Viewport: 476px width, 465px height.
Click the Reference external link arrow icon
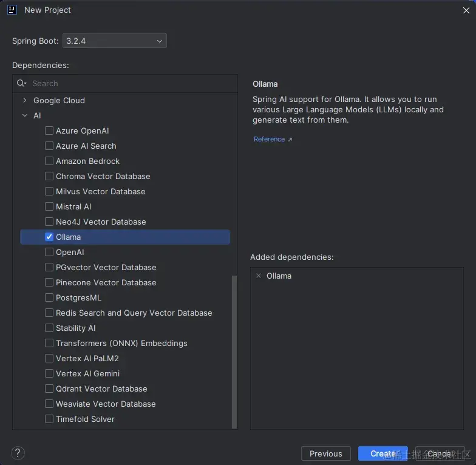[x=290, y=140]
